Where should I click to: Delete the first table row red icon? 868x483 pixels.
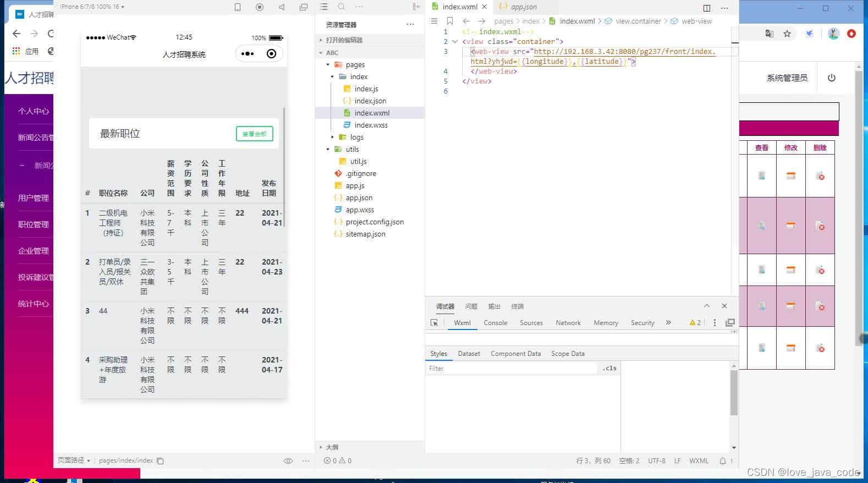tap(820, 176)
